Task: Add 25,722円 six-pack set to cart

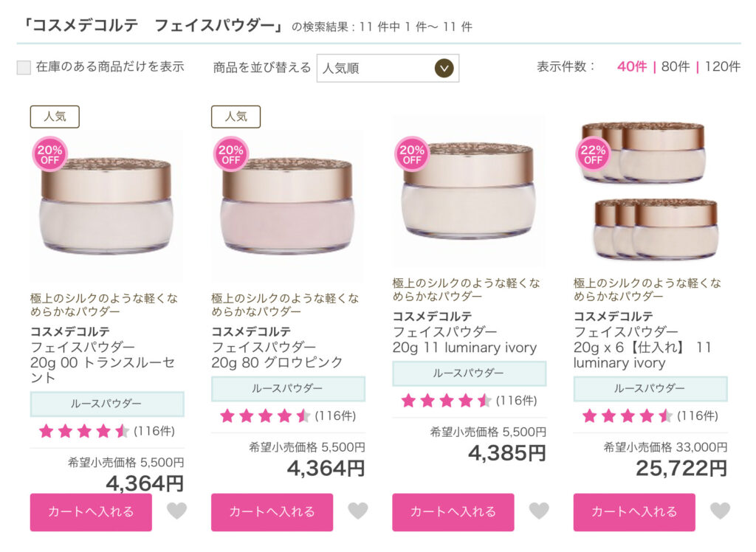Action: 634,512
